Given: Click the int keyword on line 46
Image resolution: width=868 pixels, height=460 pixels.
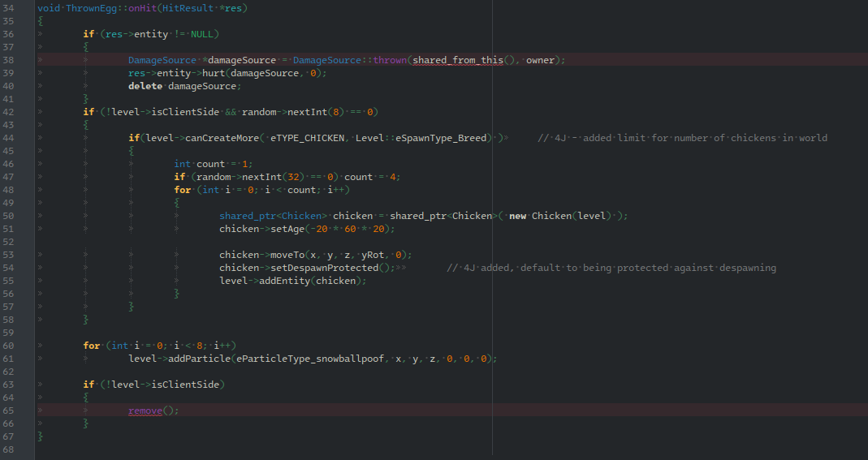Looking at the screenshot, I should [x=182, y=164].
